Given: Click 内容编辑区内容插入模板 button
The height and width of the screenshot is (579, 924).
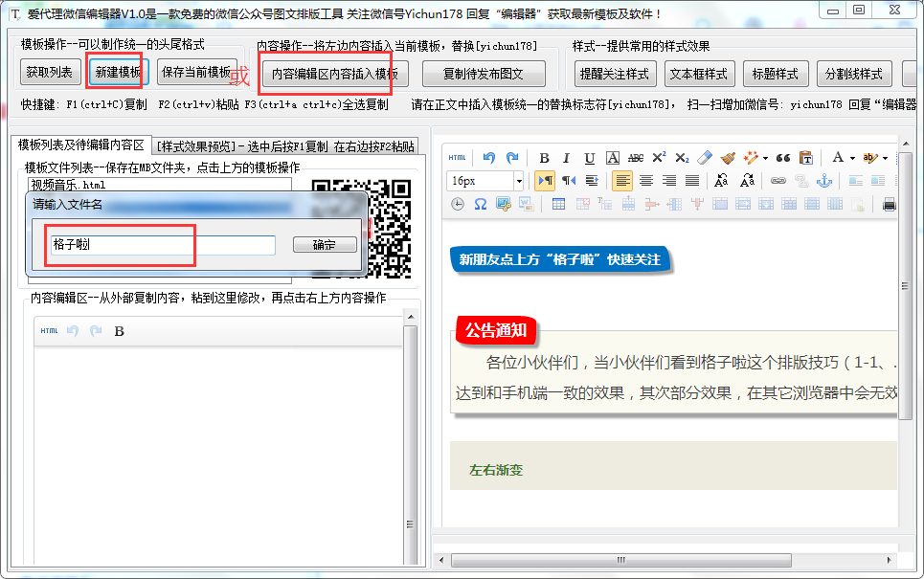Looking at the screenshot, I should [x=335, y=74].
